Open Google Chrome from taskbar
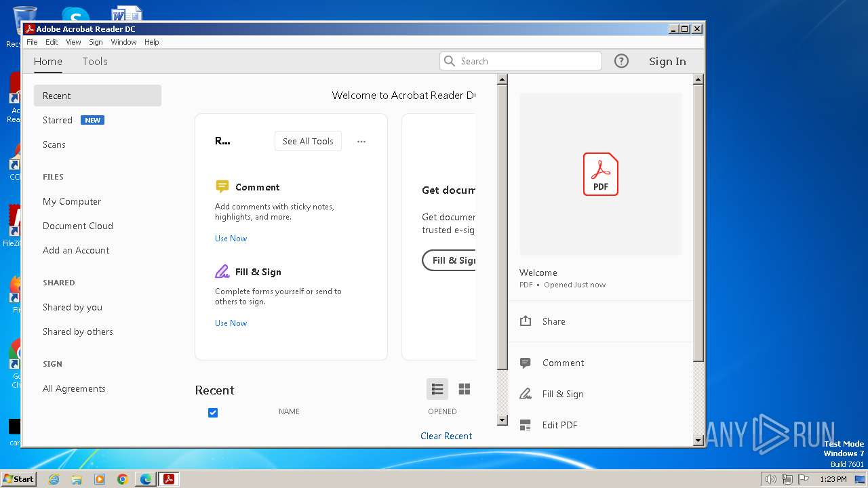Image resolution: width=868 pixels, height=488 pixels. (x=123, y=479)
